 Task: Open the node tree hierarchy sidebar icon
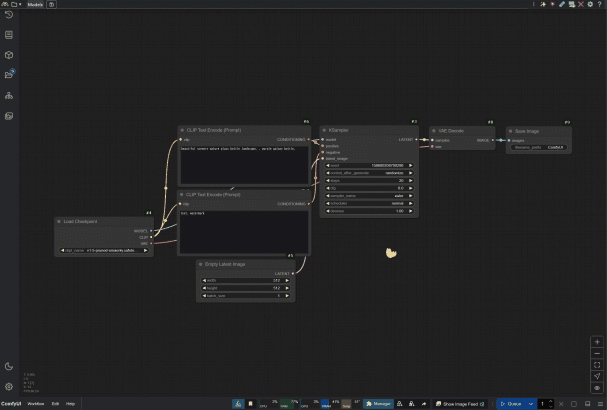9,96
